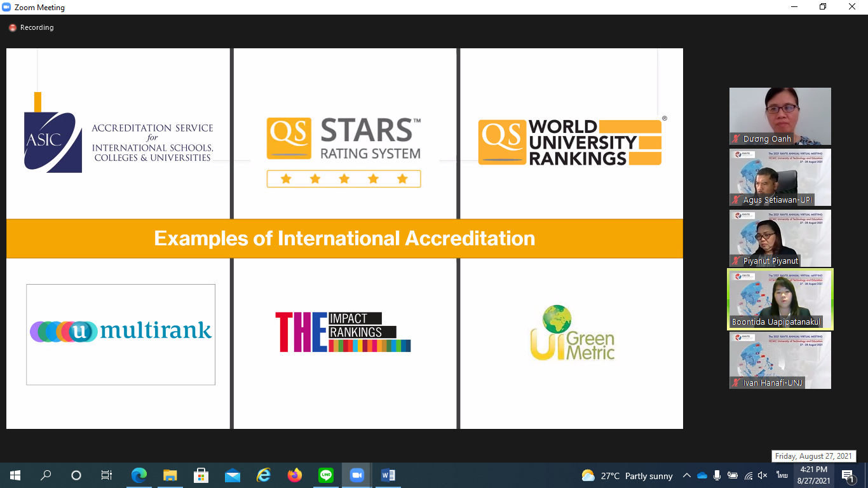Open Dương Oanh's video tile
The image size is (868, 488).
780,116
